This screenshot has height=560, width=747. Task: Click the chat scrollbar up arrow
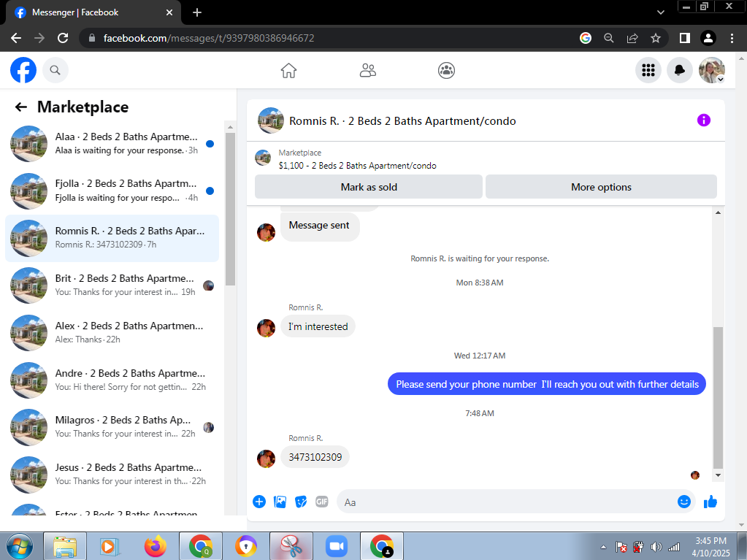(718, 212)
